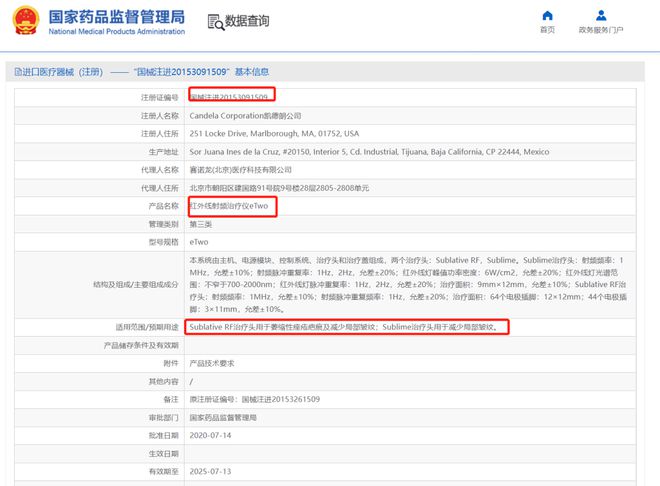Click the 附件 row label

(x=171, y=364)
